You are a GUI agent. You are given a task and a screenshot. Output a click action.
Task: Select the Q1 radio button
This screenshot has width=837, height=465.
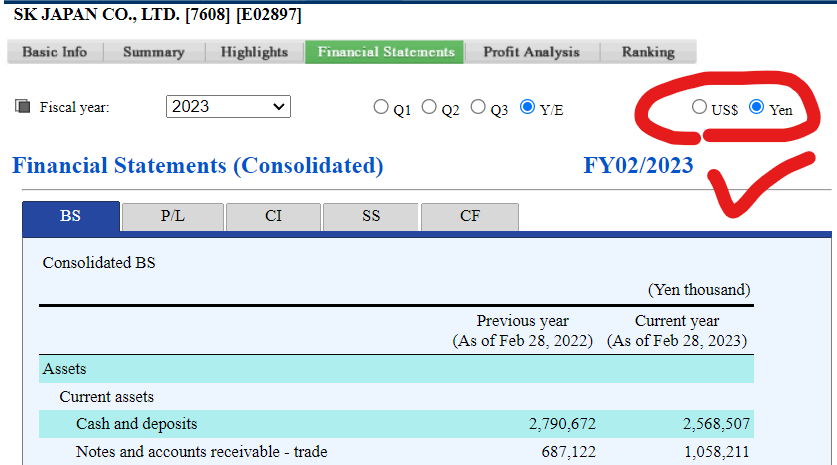point(381,107)
